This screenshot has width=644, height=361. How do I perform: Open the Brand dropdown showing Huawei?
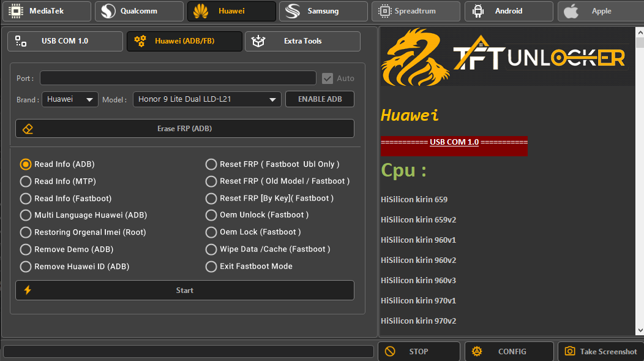click(70, 99)
